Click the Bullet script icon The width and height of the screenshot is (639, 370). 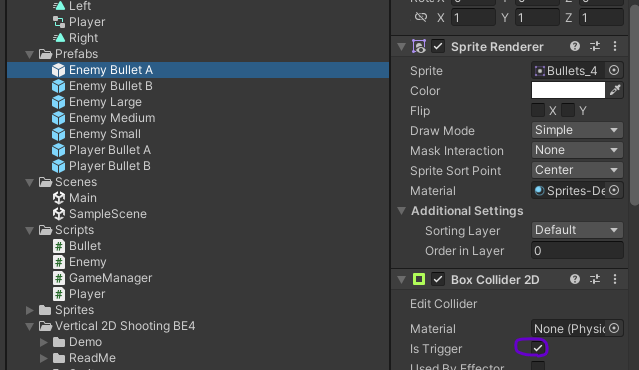(x=59, y=246)
